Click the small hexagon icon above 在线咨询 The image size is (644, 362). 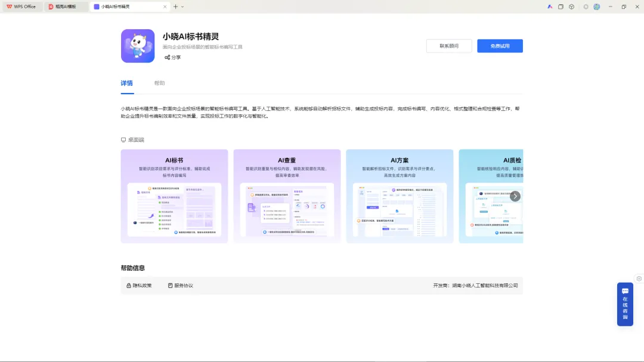point(639,279)
